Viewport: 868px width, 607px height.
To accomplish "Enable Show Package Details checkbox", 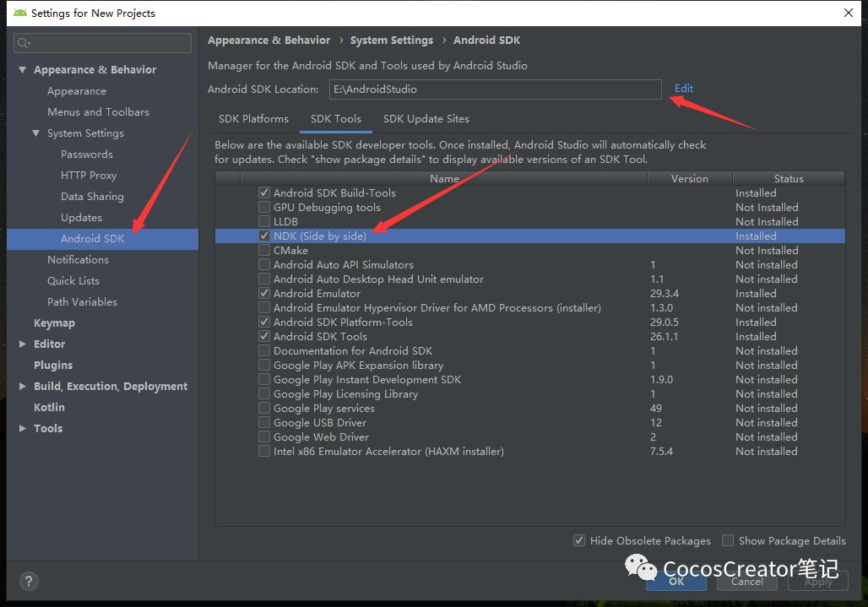I will tap(728, 540).
